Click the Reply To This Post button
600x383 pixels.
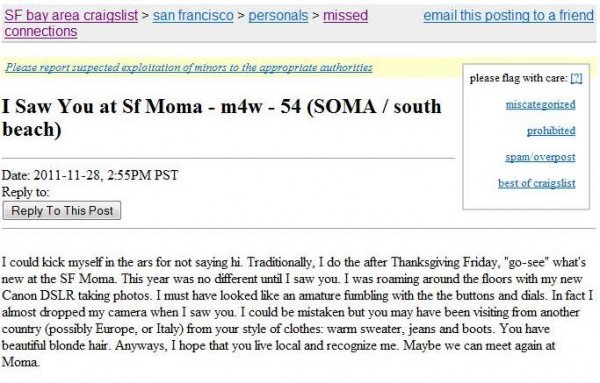tap(62, 210)
